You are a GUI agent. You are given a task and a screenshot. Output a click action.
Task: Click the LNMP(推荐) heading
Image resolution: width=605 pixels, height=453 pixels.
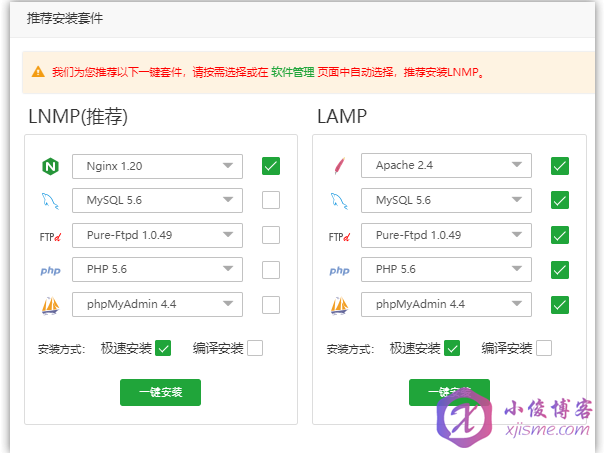coord(78,116)
